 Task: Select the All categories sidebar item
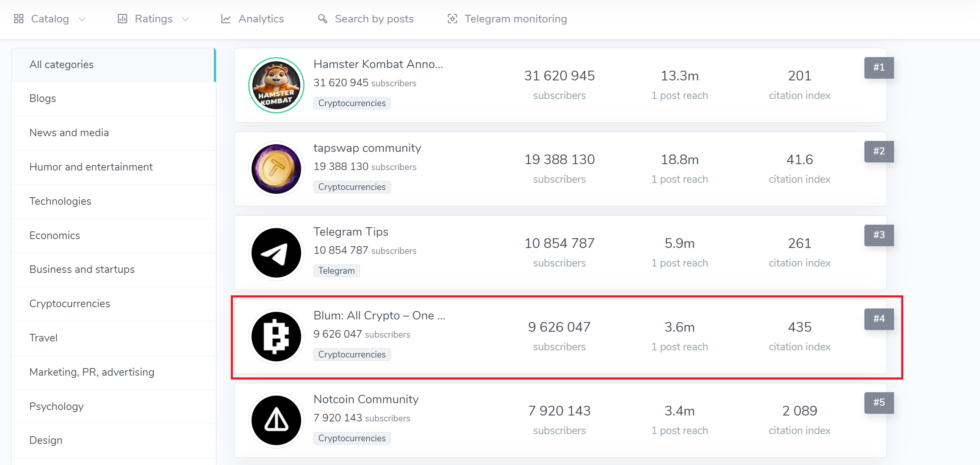61,64
